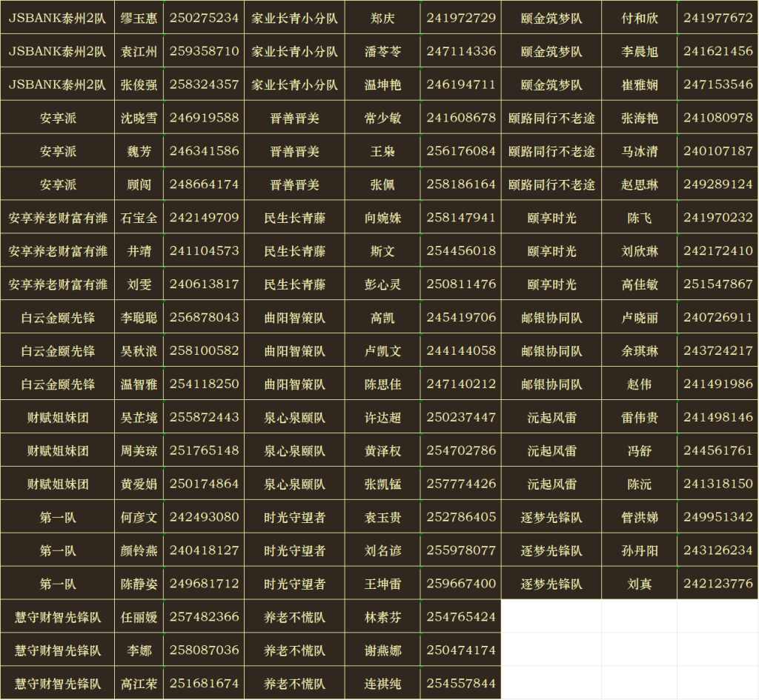Screen dimensions: 759x700
Task: Select ID 258087036
Action: click(204, 650)
